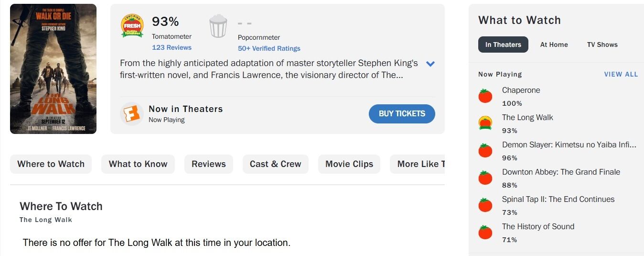This screenshot has width=644, height=256.
Task: Click the Certified Fresh tomatometer badge
Action: click(x=132, y=26)
